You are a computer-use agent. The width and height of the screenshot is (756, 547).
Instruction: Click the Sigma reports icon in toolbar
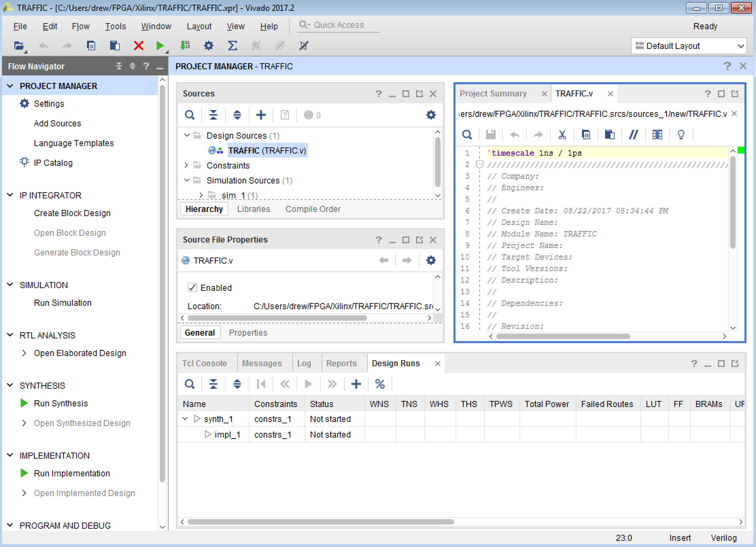pyautogui.click(x=232, y=46)
